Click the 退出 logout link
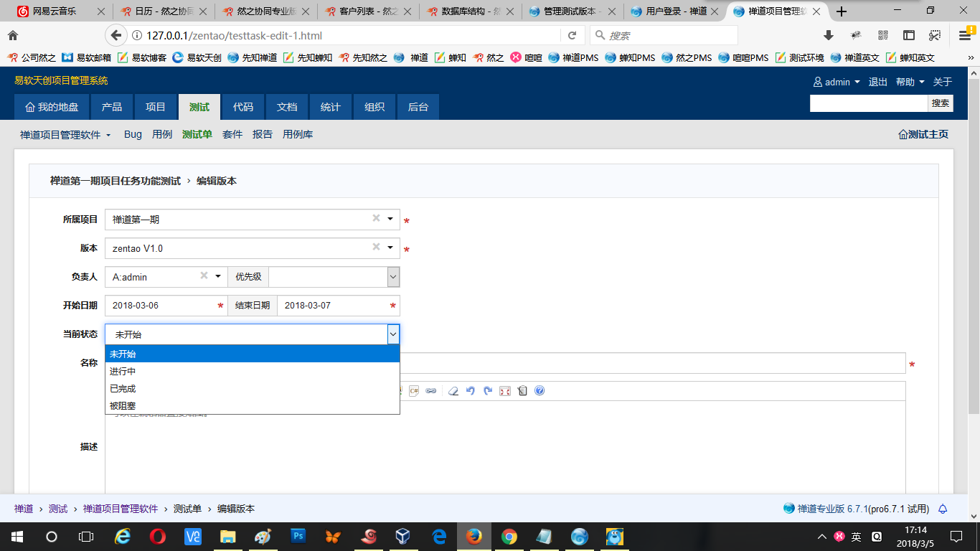 coord(878,83)
